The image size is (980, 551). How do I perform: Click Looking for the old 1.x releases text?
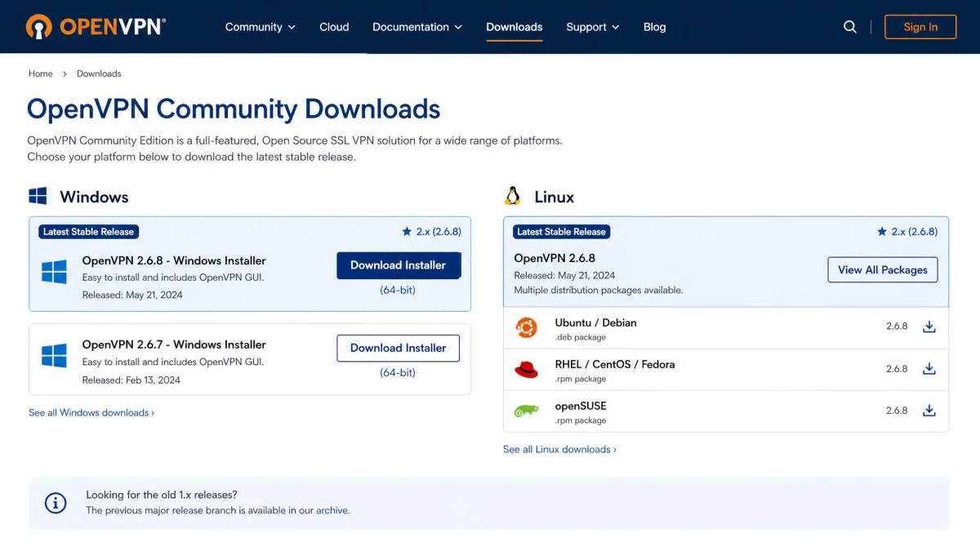(x=162, y=495)
